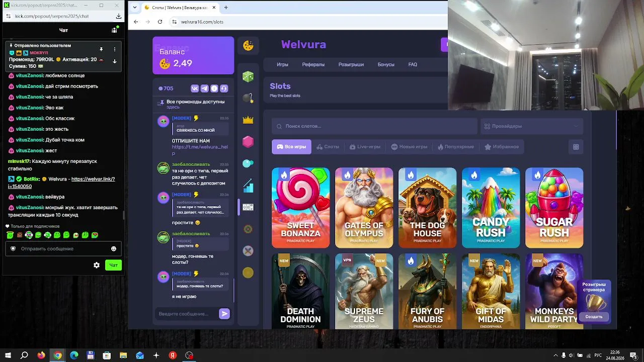Viewport: 644px width, 362px height.
Task: Open the gold coin game icon in sidebar
Action: coord(248,273)
